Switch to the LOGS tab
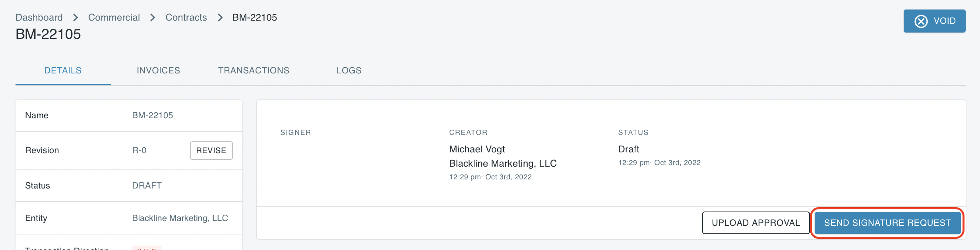The image size is (980, 250). 349,70
